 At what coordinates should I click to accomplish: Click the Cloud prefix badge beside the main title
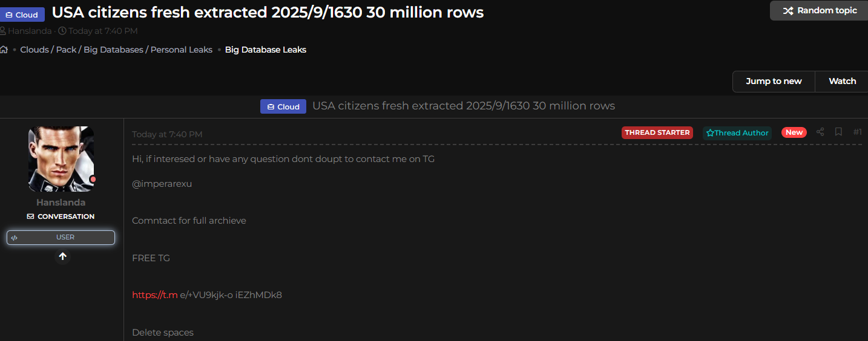coord(22,15)
